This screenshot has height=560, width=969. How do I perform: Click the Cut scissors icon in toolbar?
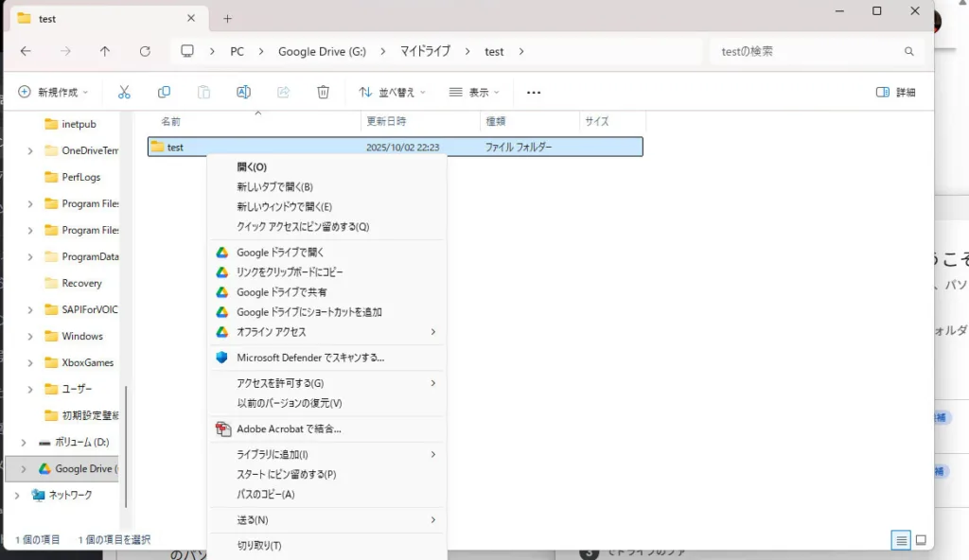tap(124, 92)
